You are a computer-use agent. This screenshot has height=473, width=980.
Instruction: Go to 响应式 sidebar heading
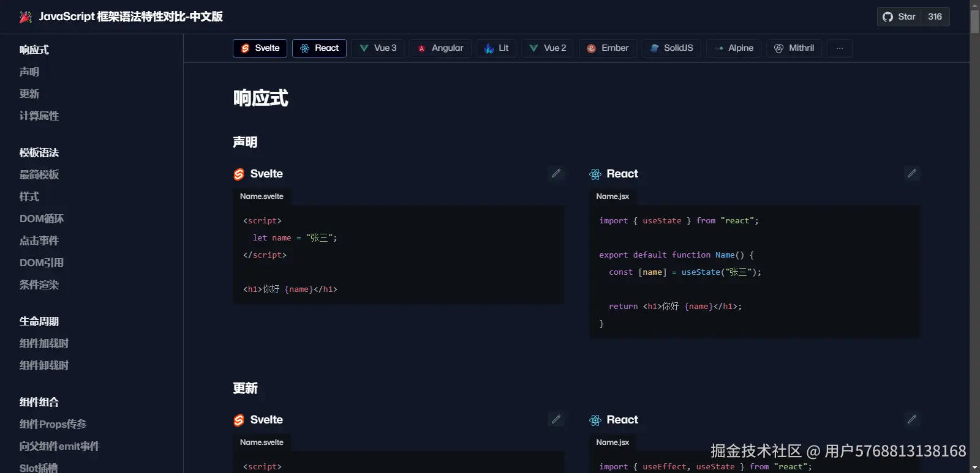(x=34, y=50)
